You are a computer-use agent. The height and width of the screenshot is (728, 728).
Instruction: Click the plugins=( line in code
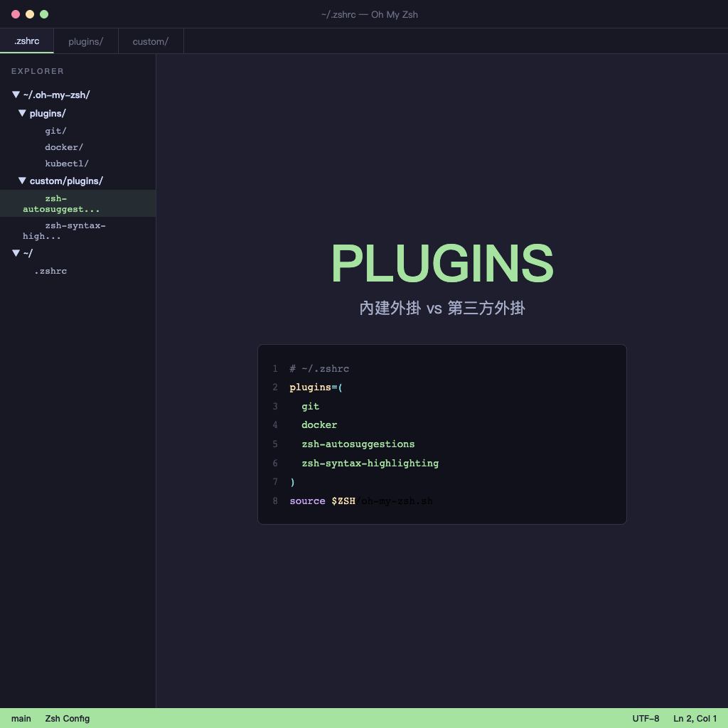pyautogui.click(x=316, y=387)
